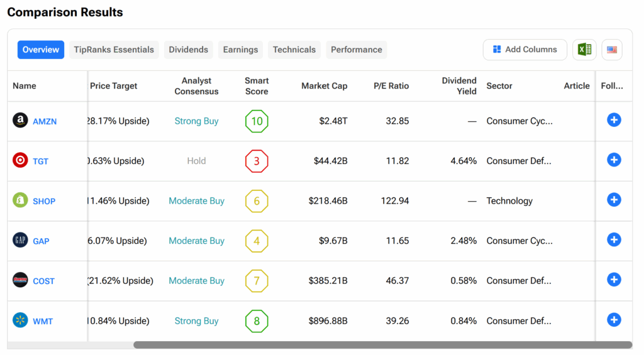Follow WMT using the plus icon
644x355 pixels.
(x=614, y=320)
